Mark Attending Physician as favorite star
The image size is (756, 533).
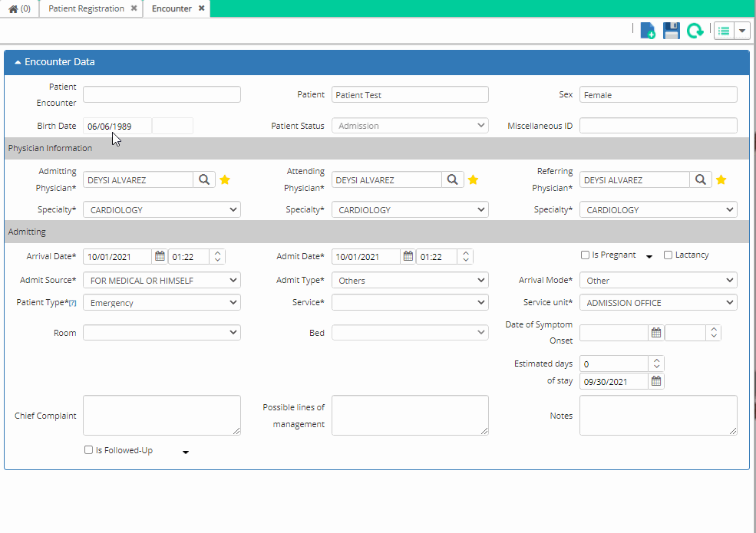[473, 179]
